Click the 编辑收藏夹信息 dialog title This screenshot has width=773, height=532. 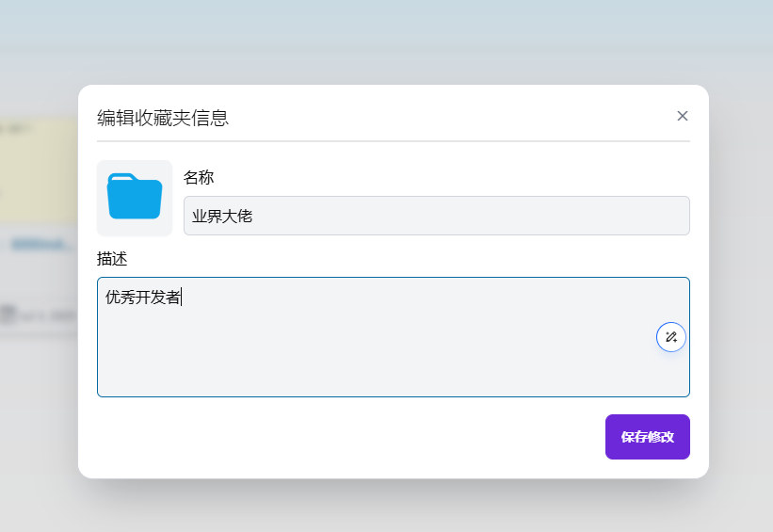(x=163, y=118)
